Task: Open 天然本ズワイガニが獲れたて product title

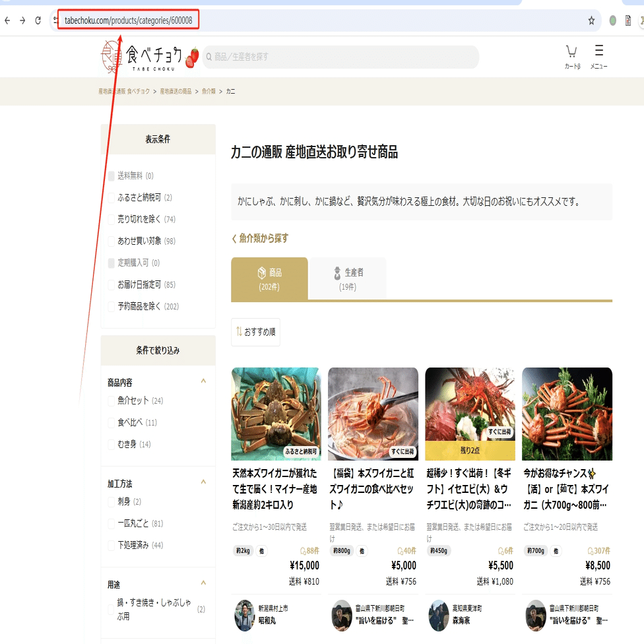Action: point(274,489)
